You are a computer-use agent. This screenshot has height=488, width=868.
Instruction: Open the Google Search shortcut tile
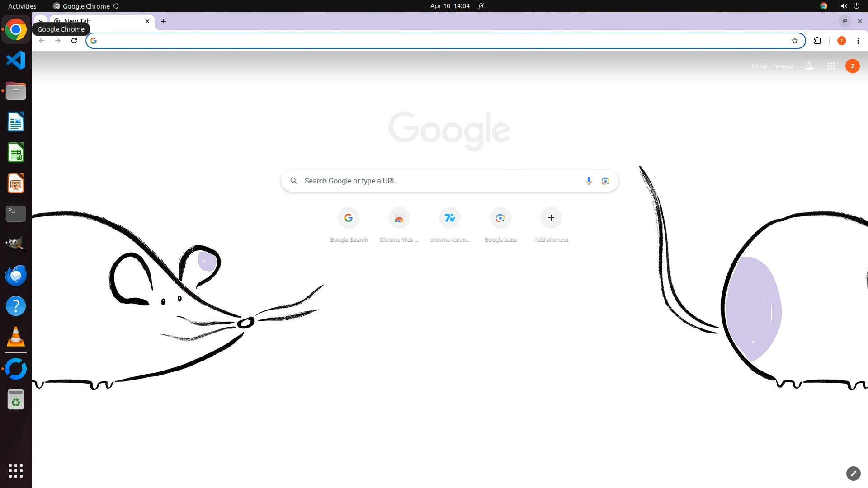(x=348, y=218)
